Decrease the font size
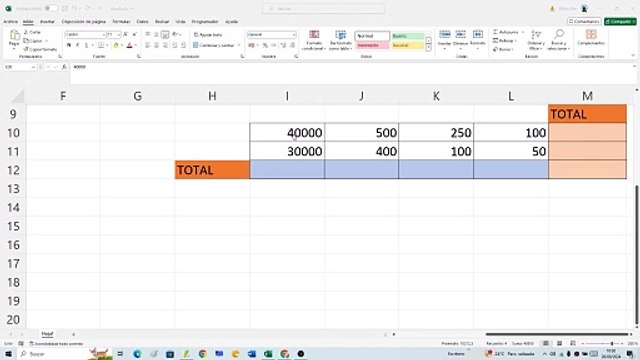Screen dimensions: 640x360 (x=134, y=35)
